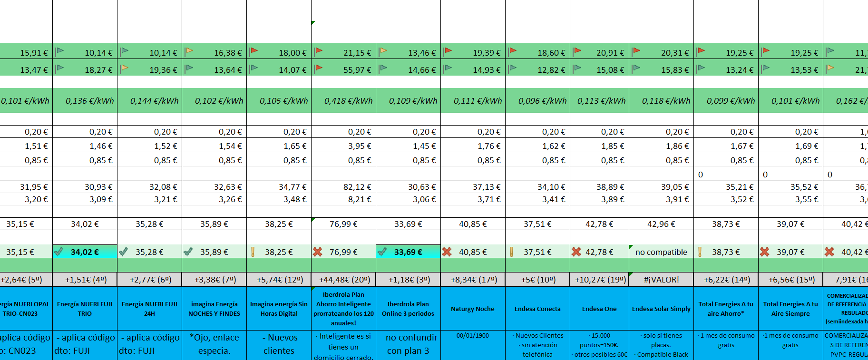This screenshot has width=868, height=360.
Task: Click the green flag beside 14,66 €
Action: point(383,68)
